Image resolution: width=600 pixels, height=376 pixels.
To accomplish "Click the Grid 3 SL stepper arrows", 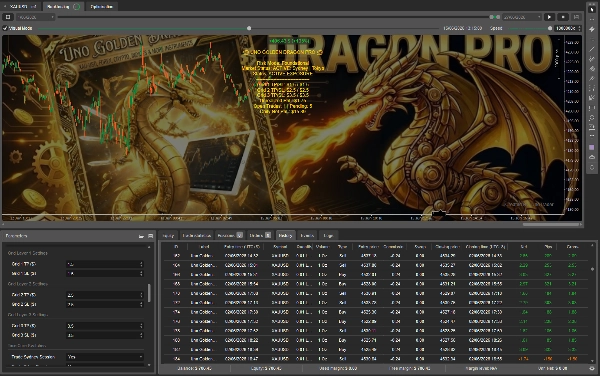I will (x=141, y=335).
